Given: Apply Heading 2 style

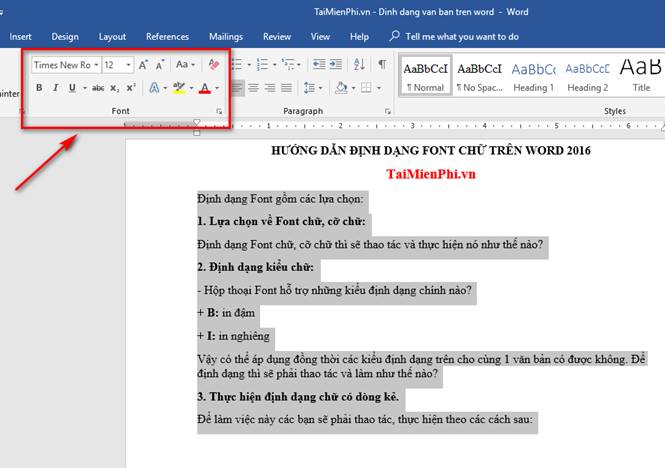Looking at the screenshot, I should pyautogui.click(x=587, y=76).
